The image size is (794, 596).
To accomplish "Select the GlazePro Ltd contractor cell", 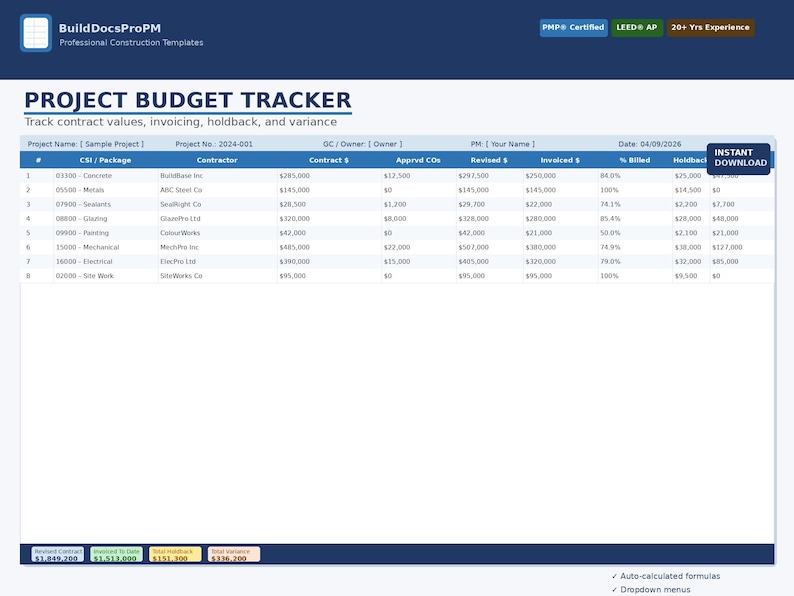I will (217, 219).
